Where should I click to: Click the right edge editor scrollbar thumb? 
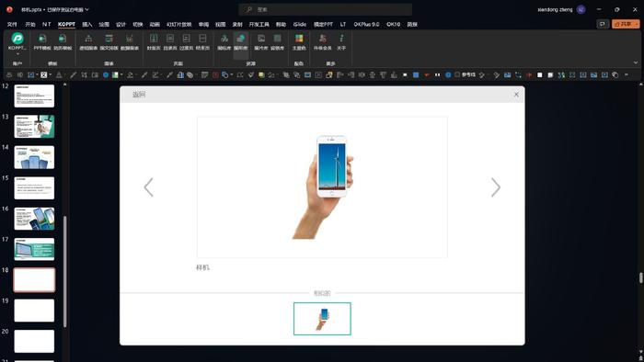tap(640, 277)
